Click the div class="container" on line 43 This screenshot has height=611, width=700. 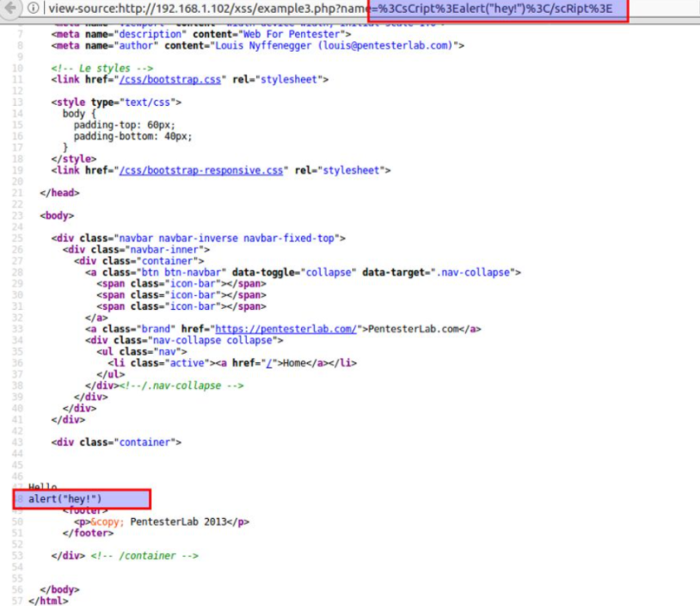(x=116, y=442)
